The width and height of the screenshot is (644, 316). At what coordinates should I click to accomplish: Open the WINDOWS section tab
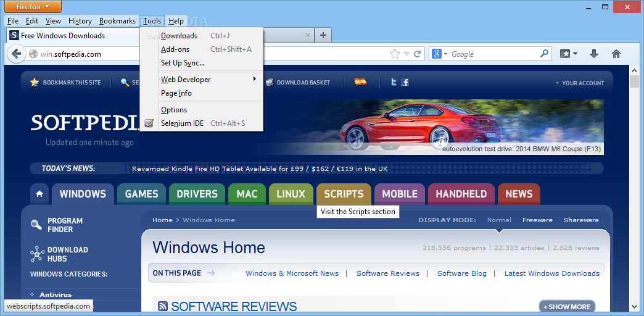(83, 194)
